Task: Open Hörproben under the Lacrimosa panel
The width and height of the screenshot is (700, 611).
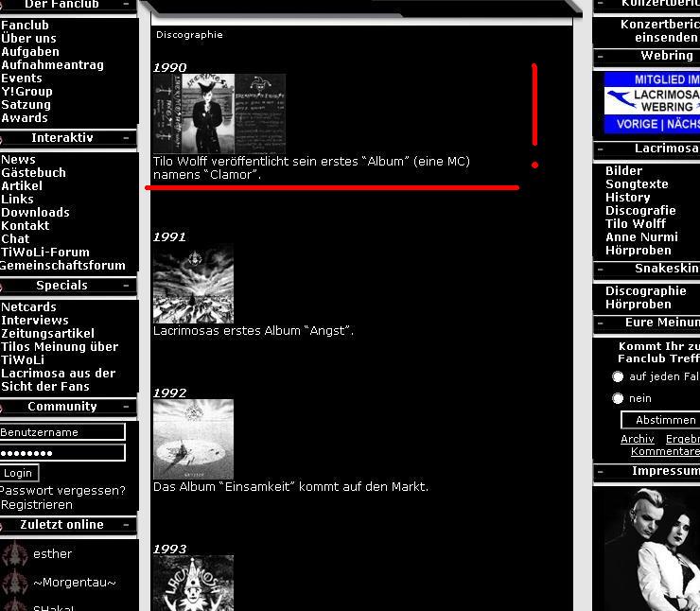Action: [x=639, y=251]
